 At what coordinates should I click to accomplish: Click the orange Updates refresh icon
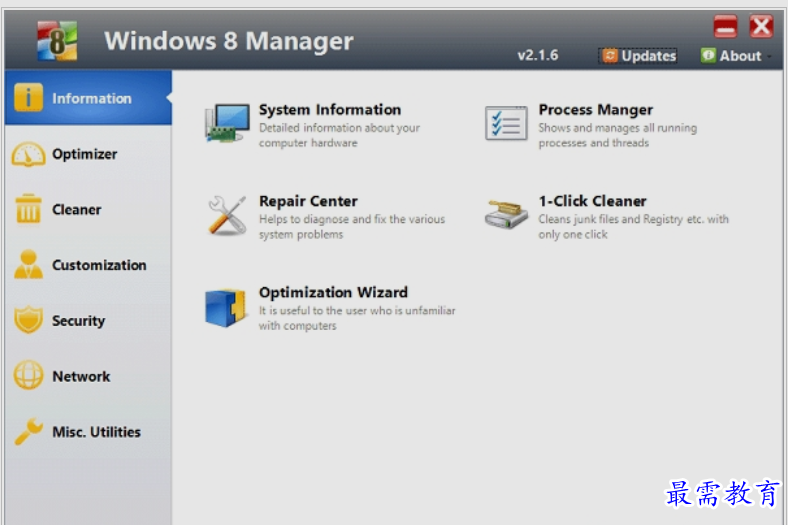610,56
